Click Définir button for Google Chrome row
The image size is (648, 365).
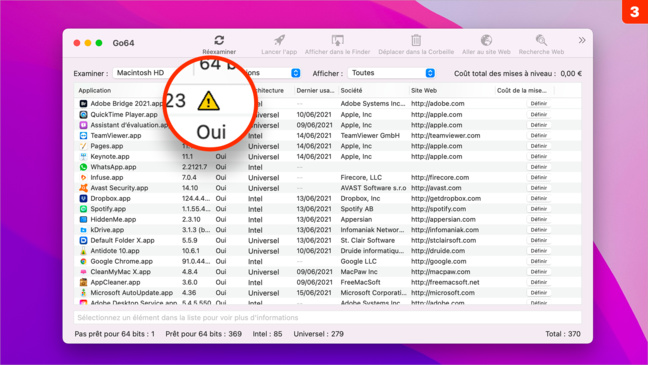tap(538, 261)
